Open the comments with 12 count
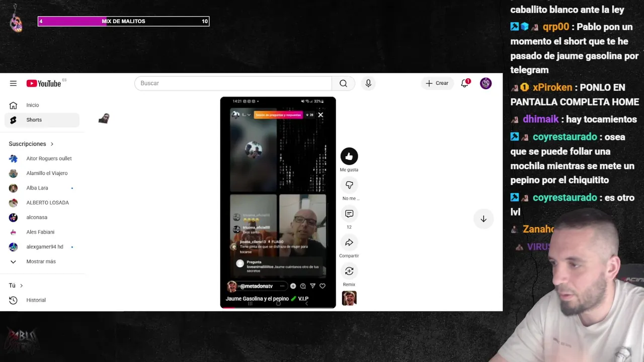The image size is (644, 362). 349,214
